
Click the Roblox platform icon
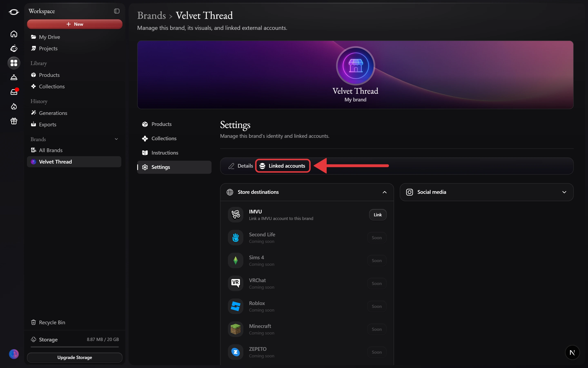pyautogui.click(x=235, y=306)
